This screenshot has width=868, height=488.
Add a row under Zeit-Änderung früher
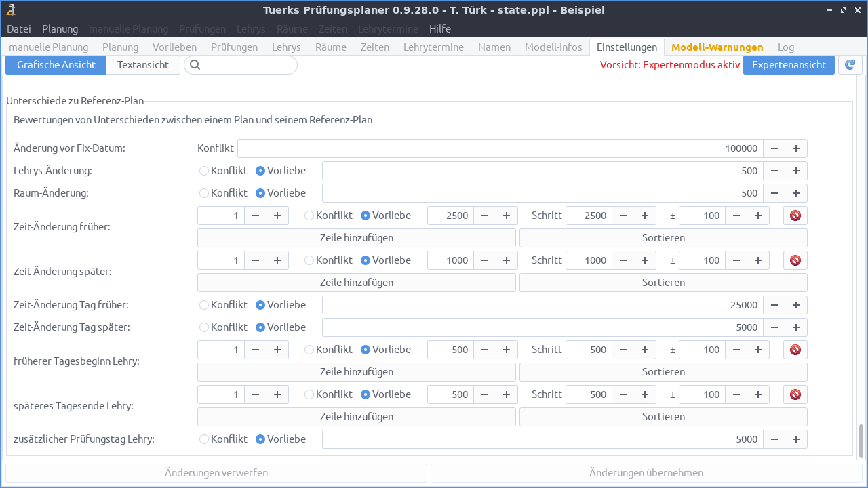pos(356,238)
